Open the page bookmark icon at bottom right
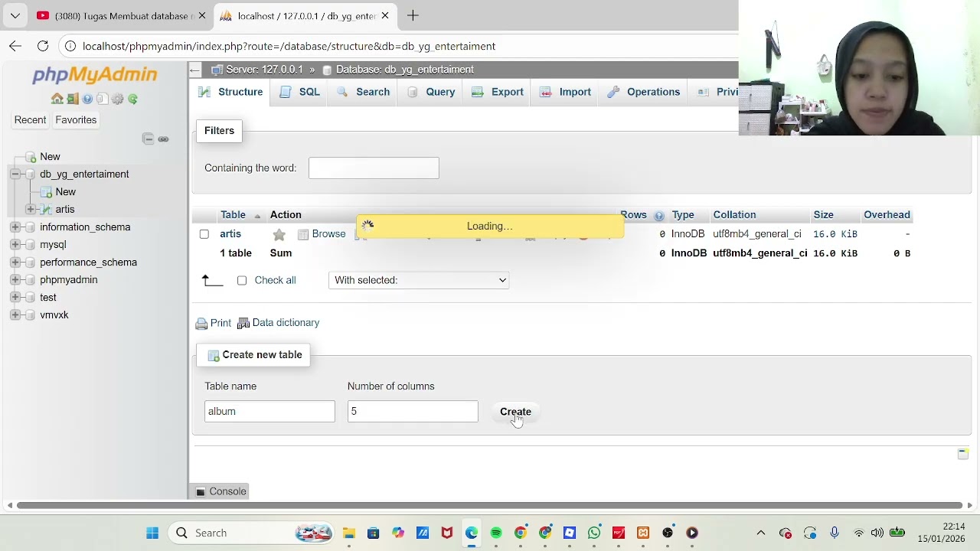This screenshot has width=980, height=551. 963,454
